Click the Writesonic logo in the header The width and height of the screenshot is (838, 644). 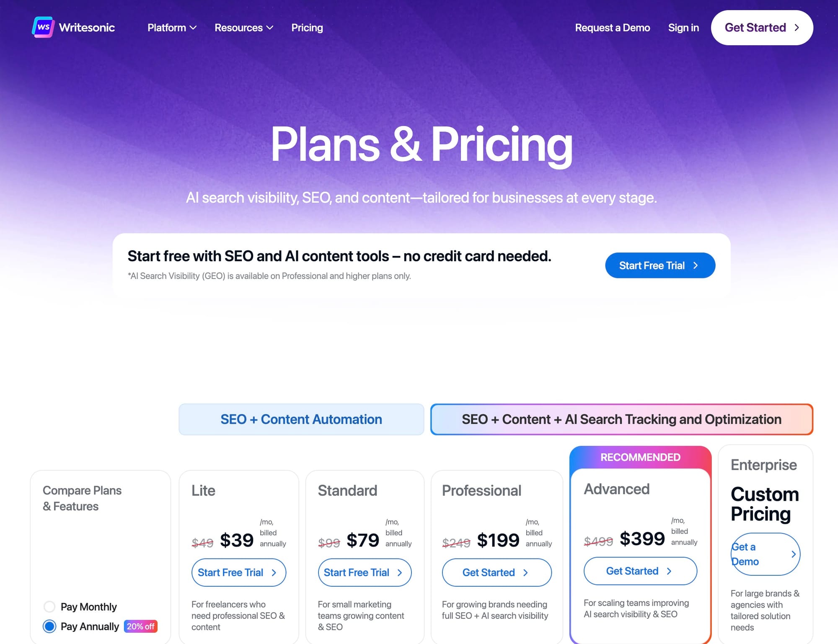[74, 27]
